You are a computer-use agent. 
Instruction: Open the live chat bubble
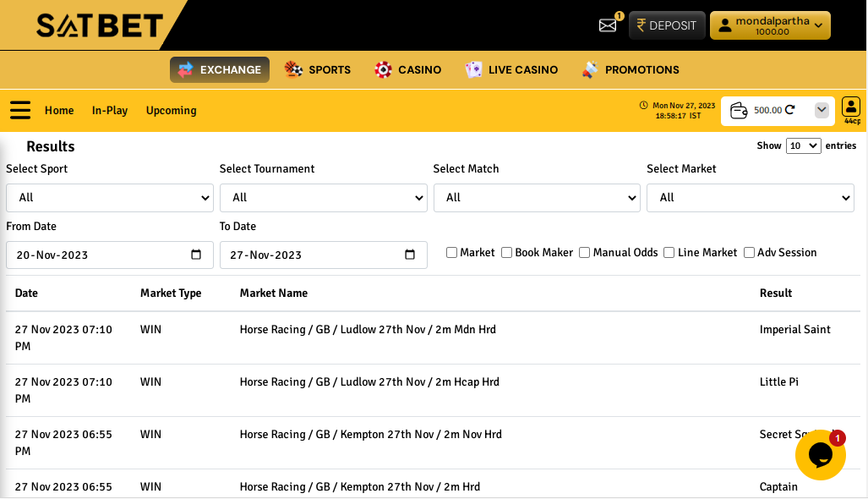(820, 455)
